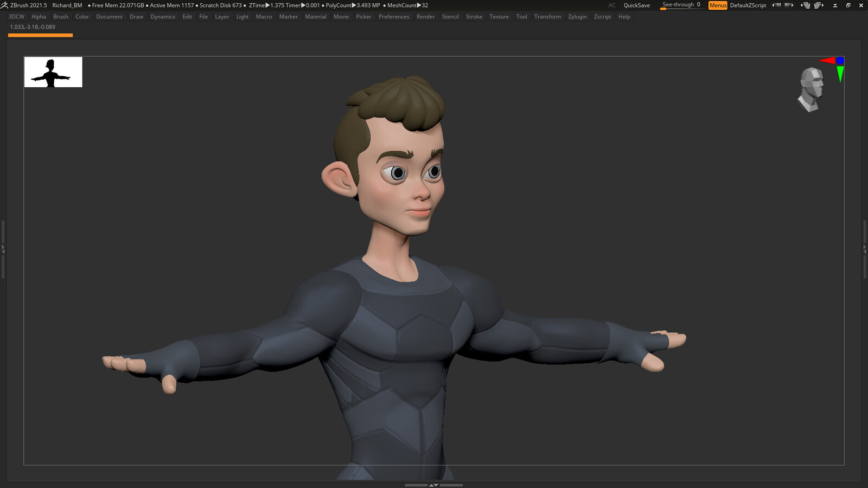Viewport: 868px width, 488px height.
Task: Click the silhouette preview thumbnail
Action: tap(53, 72)
